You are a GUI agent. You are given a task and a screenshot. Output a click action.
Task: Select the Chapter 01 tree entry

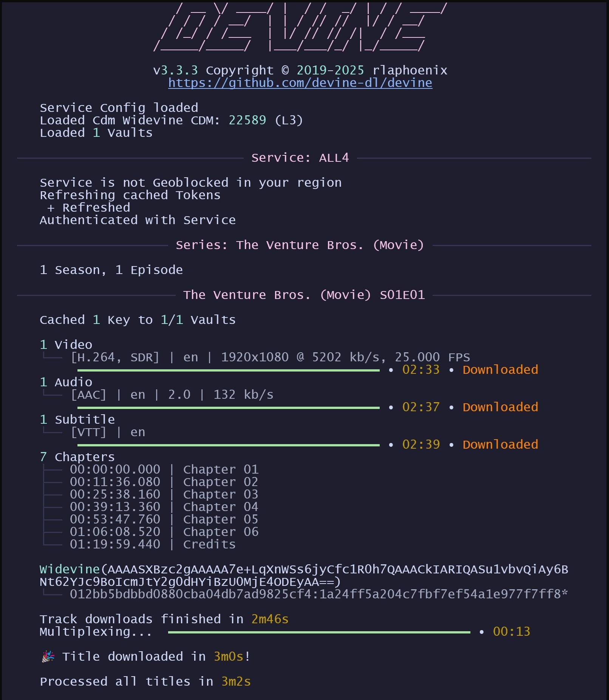click(x=164, y=469)
